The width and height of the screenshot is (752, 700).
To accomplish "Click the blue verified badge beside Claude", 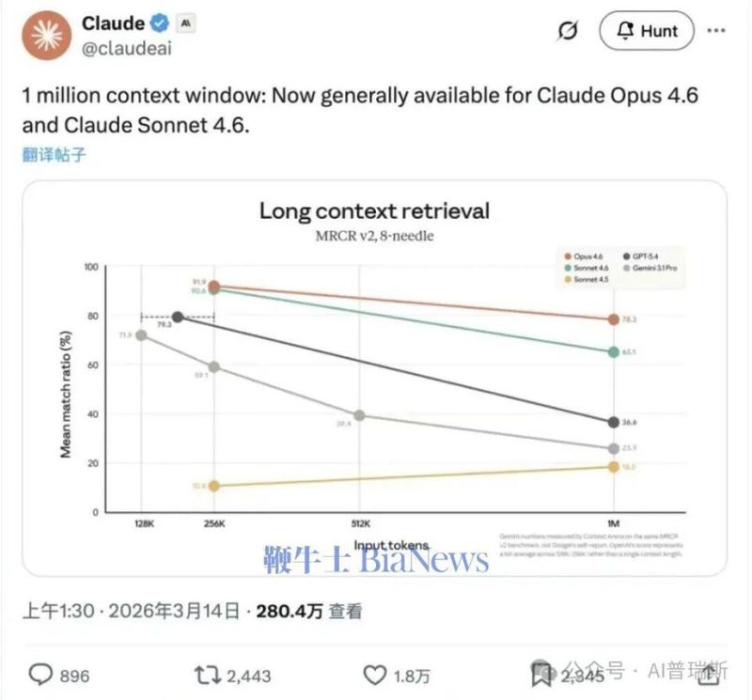I will pos(157,23).
